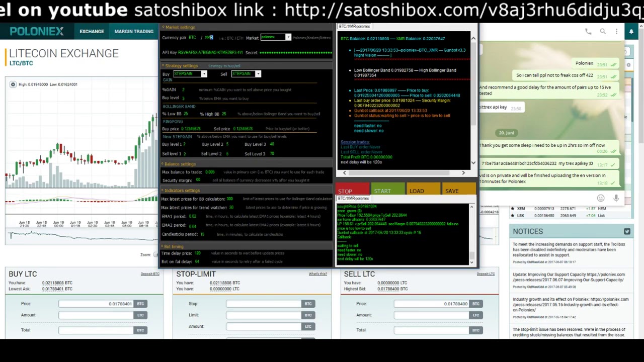The width and height of the screenshot is (644, 362).
Task: Open the Sell strategy STEPGAIN dropdown
Action: click(x=258, y=74)
